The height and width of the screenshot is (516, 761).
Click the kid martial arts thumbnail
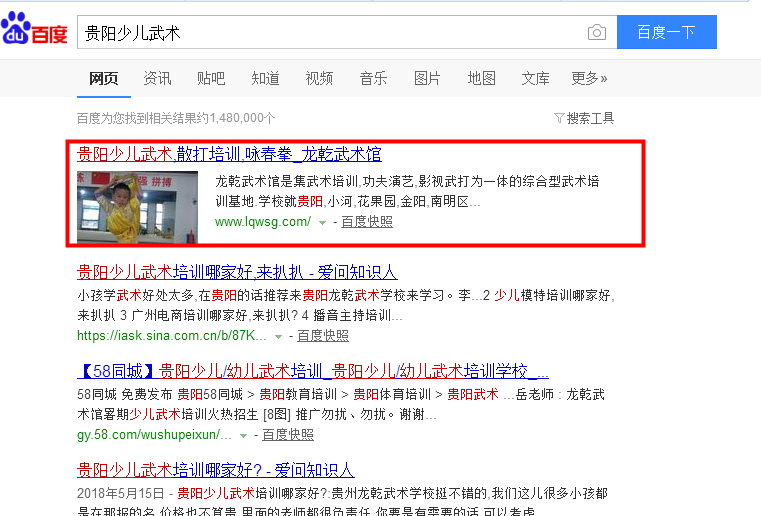pyautogui.click(x=137, y=207)
